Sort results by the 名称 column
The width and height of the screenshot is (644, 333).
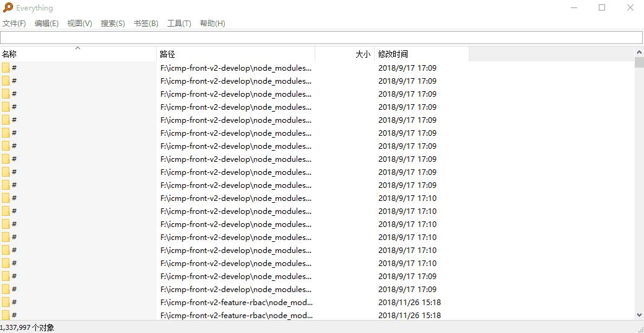click(78, 54)
